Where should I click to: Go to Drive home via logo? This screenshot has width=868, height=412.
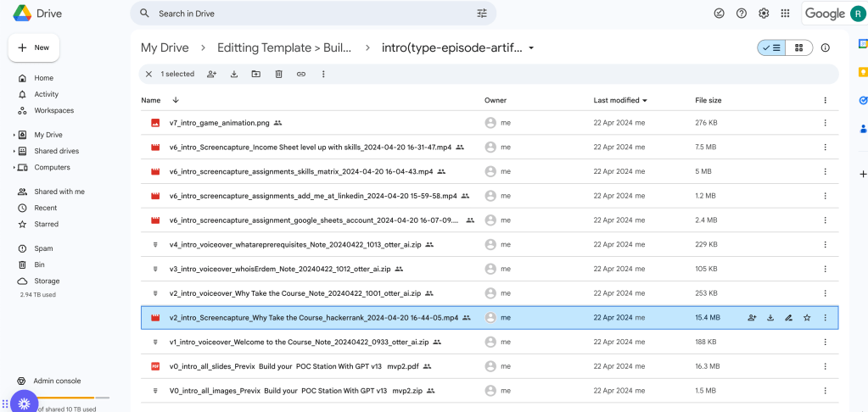37,14
